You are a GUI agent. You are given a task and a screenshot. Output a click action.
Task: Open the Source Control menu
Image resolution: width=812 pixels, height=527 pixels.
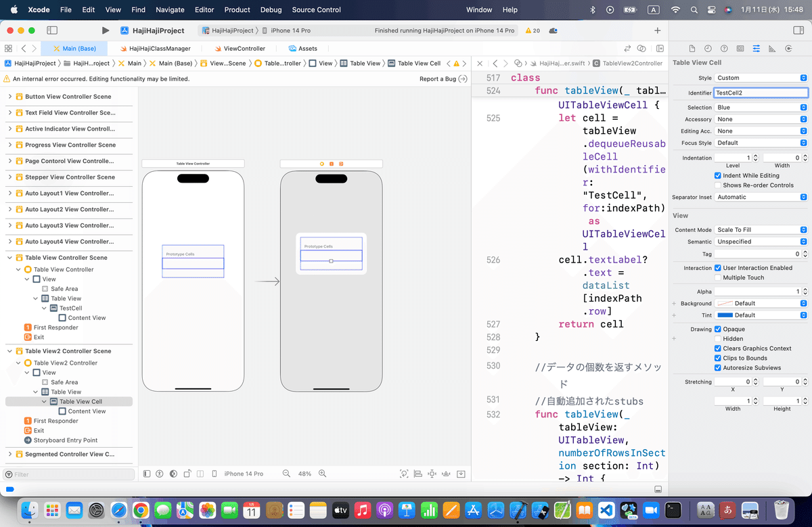point(317,9)
